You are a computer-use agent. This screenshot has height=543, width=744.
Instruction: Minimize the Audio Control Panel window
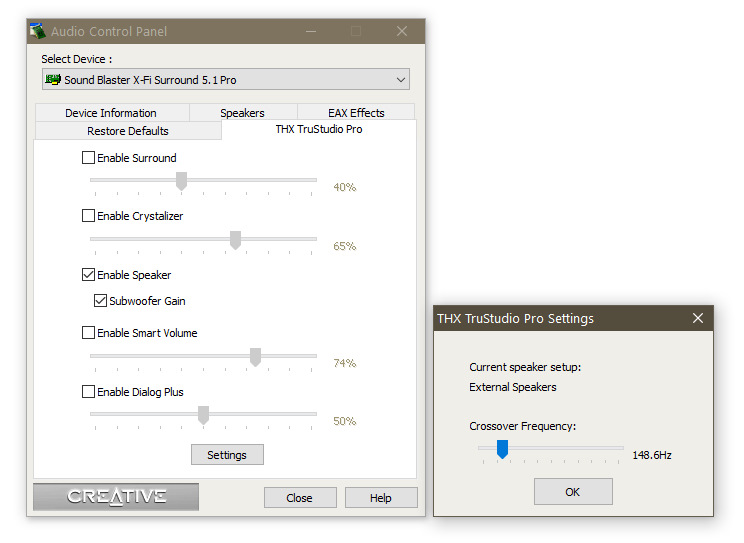point(311,31)
